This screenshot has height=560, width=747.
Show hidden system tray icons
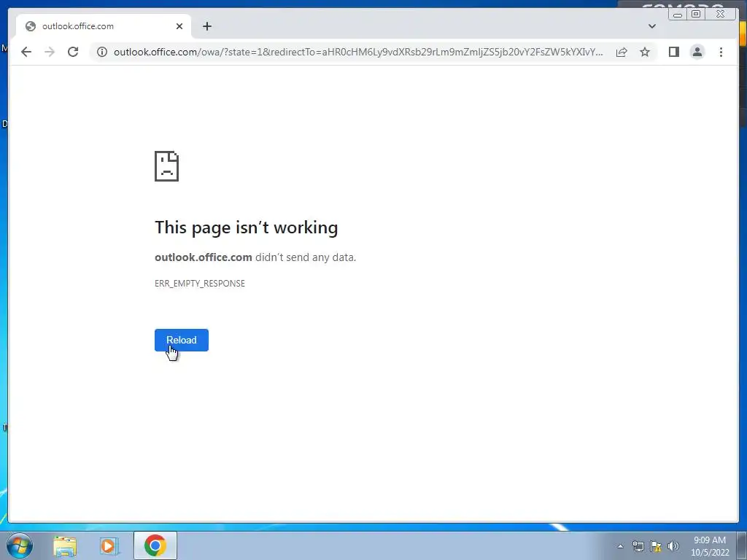click(x=620, y=546)
